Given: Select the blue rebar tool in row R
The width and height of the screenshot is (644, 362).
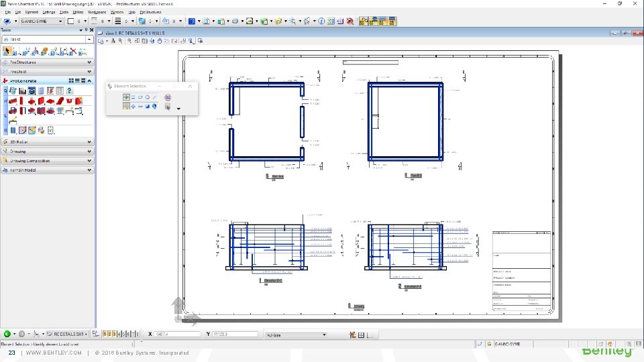Looking at the screenshot, I should click(x=13, y=131).
